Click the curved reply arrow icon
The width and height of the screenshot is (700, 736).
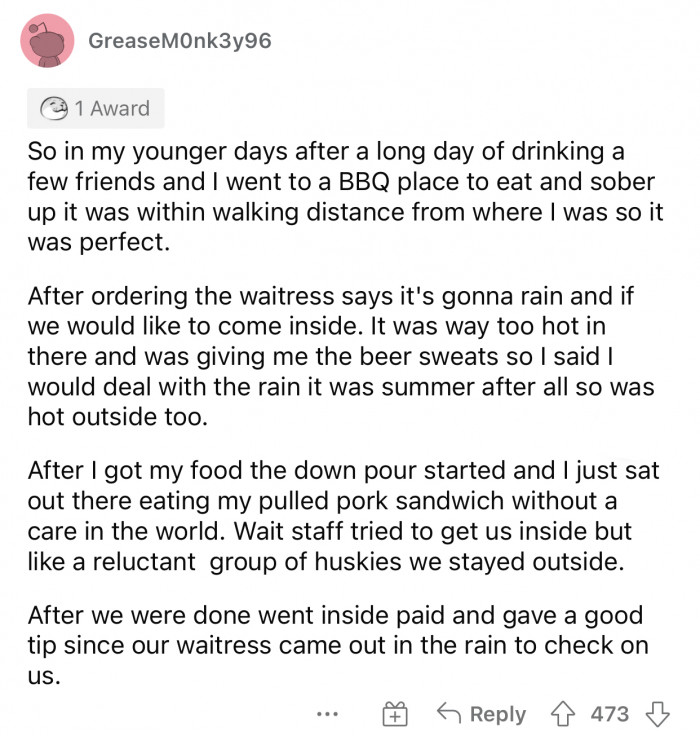pyautogui.click(x=449, y=713)
